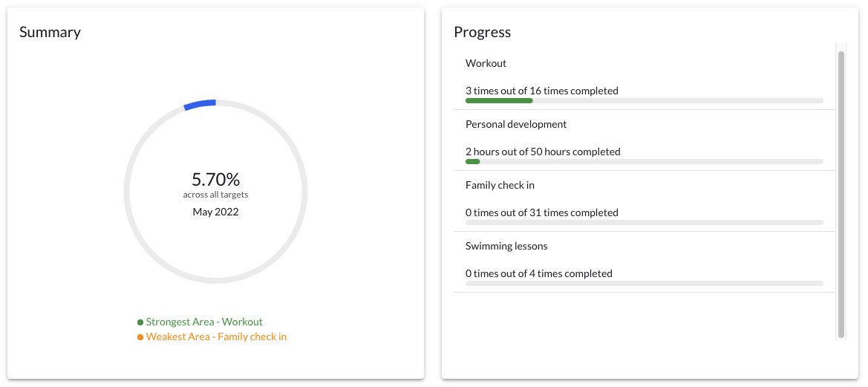This screenshot has height=387, width=868.
Task: Click the 5.70% total percentage text
Action: (x=216, y=179)
